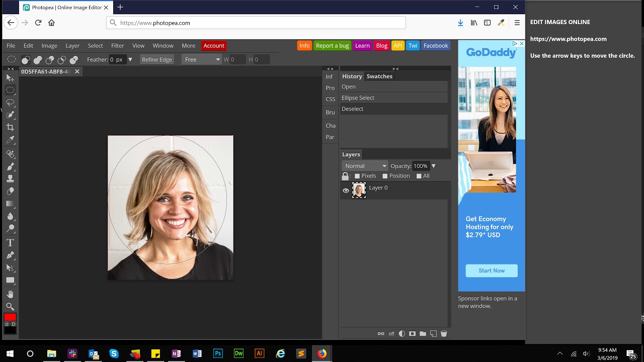Viewport: 644px width, 362px height.
Task: Open the Learn link
Action: pos(362,46)
